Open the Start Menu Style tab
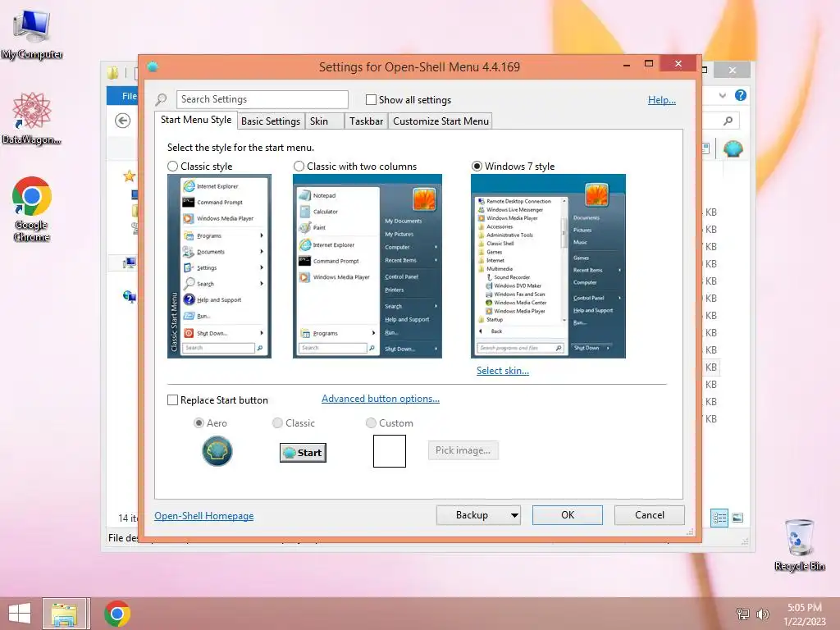This screenshot has width=840, height=630. (x=196, y=120)
